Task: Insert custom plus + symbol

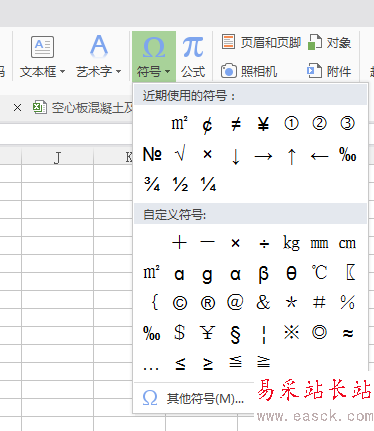Action: [179, 242]
